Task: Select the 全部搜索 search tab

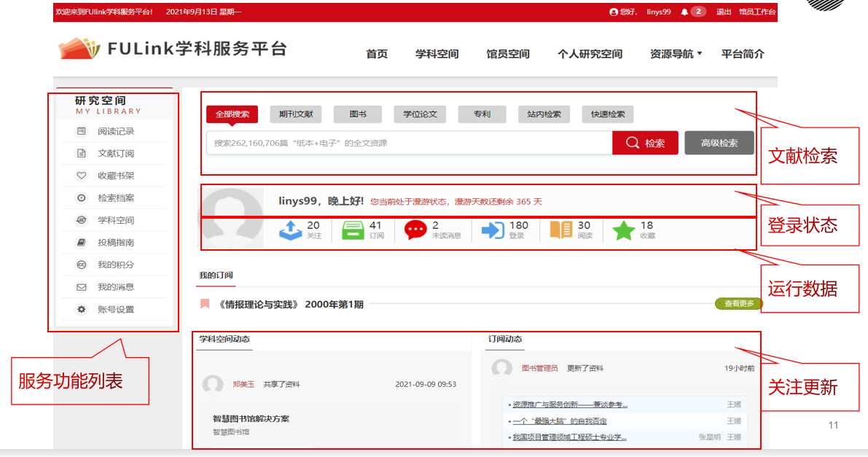Action: (x=232, y=114)
